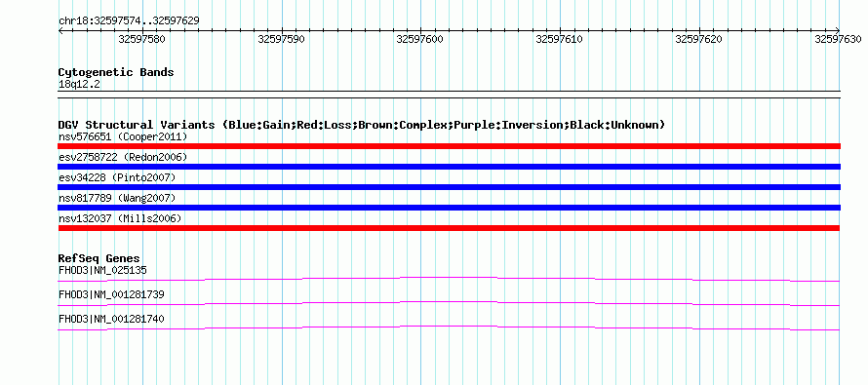Image resolution: width=868 pixels, height=385 pixels.
Task: Click the DGV Structural Variants track title
Action: tap(362, 125)
